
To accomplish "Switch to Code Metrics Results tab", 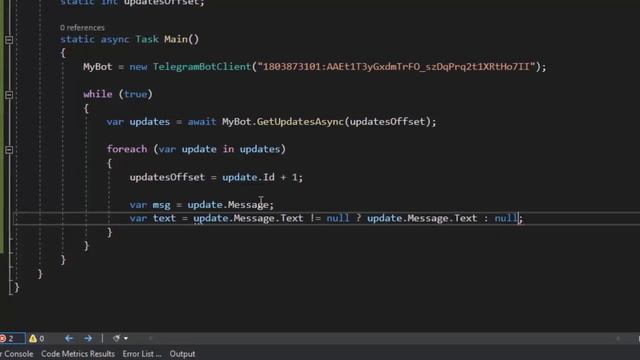I will click(x=78, y=354).
